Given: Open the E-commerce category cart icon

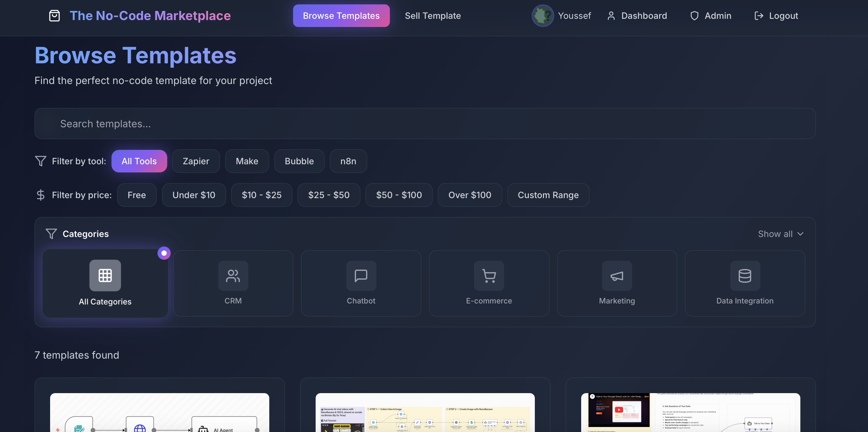Looking at the screenshot, I should 488,276.
